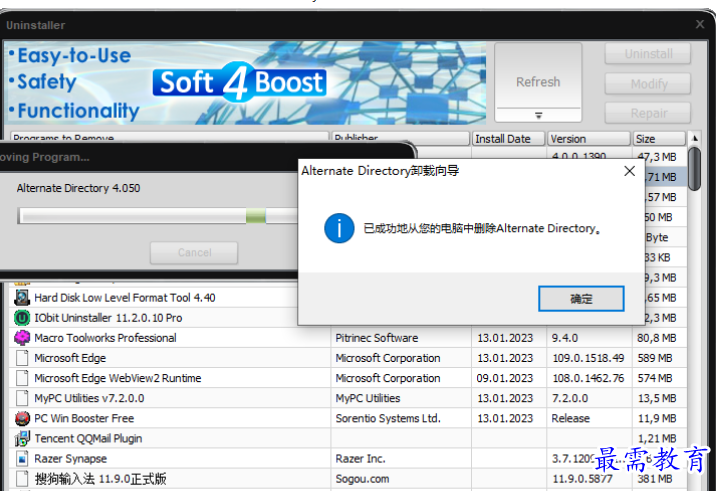Select Microsoft Edge WebView2 Runtime entry
The width and height of the screenshot is (716, 491).
coord(118,378)
